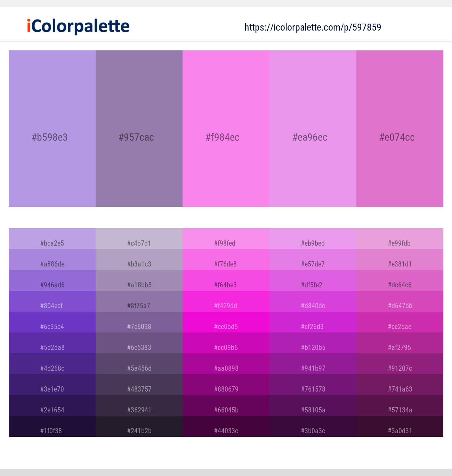Select the #cc2dae shade
The image size is (452, 476).
pyautogui.click(x=400, y=322)
